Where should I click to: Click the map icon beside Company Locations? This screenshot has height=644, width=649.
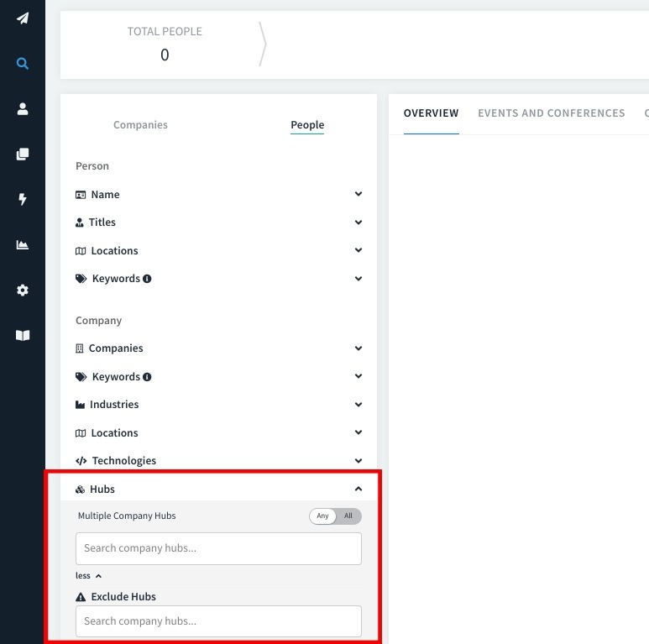click(x=81, y=433)
